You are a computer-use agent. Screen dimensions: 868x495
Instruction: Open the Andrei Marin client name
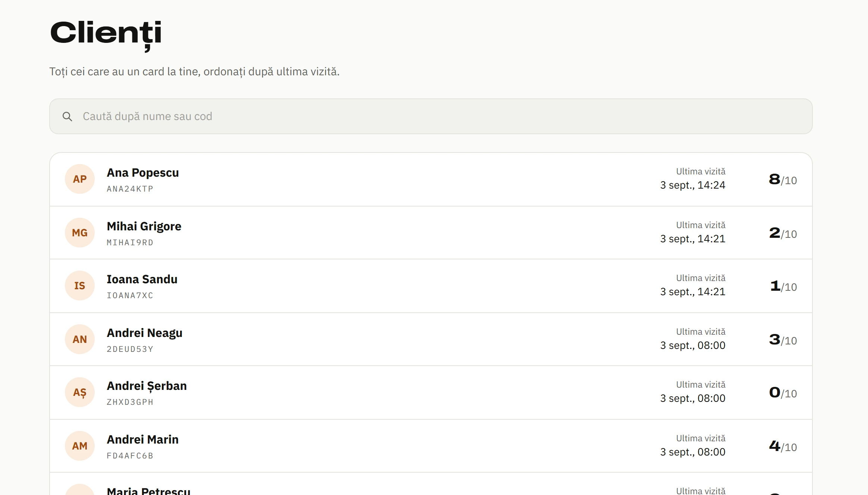coord(143,439)
